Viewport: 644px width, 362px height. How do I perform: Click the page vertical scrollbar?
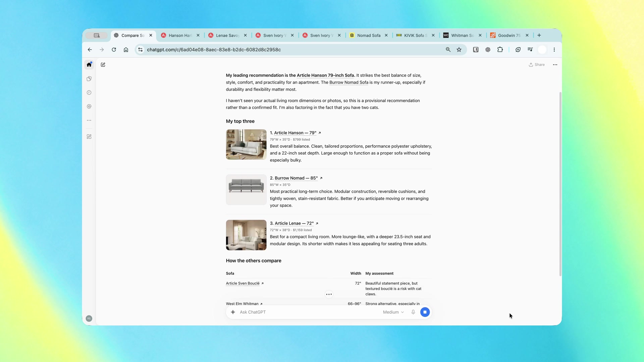coord(560,184)
